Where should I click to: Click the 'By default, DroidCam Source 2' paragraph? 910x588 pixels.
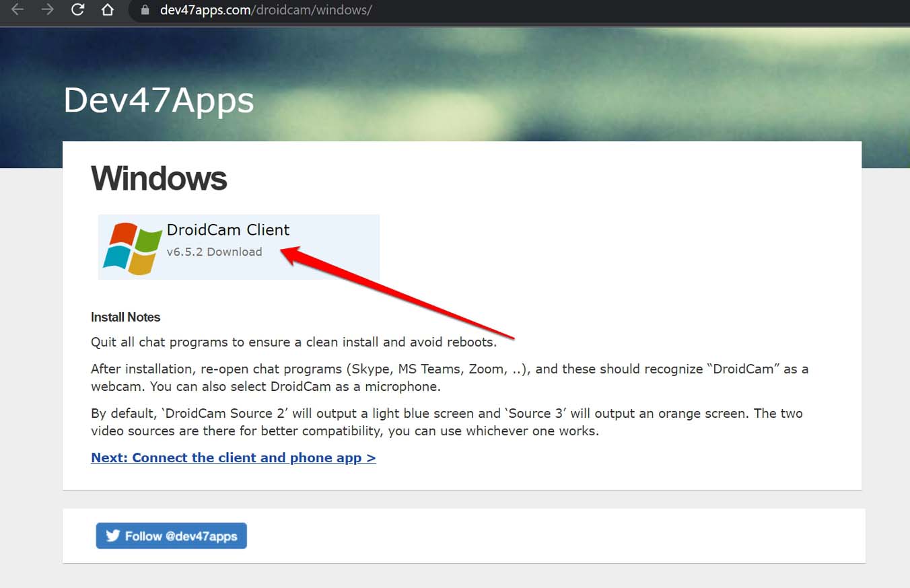447,422
